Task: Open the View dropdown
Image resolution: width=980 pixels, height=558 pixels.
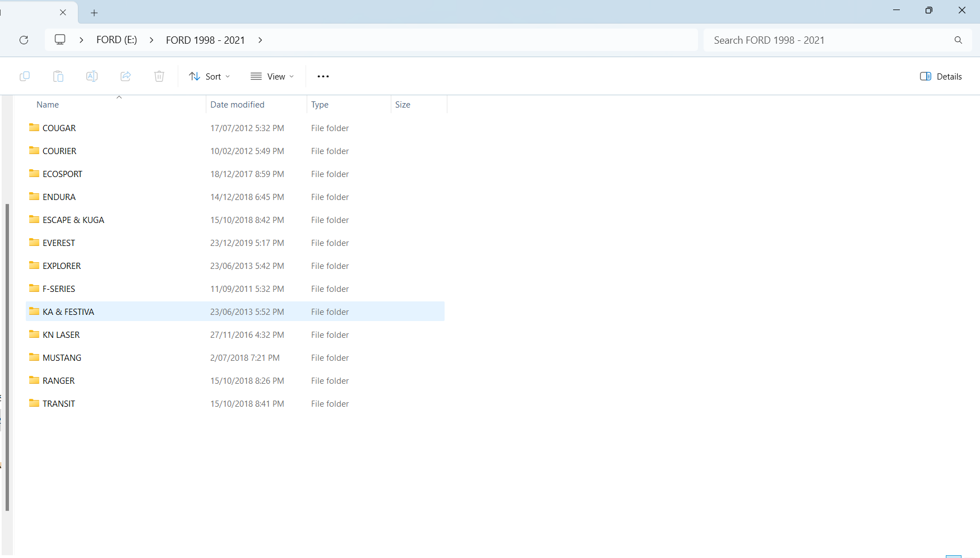Action: tap(272, 76)
